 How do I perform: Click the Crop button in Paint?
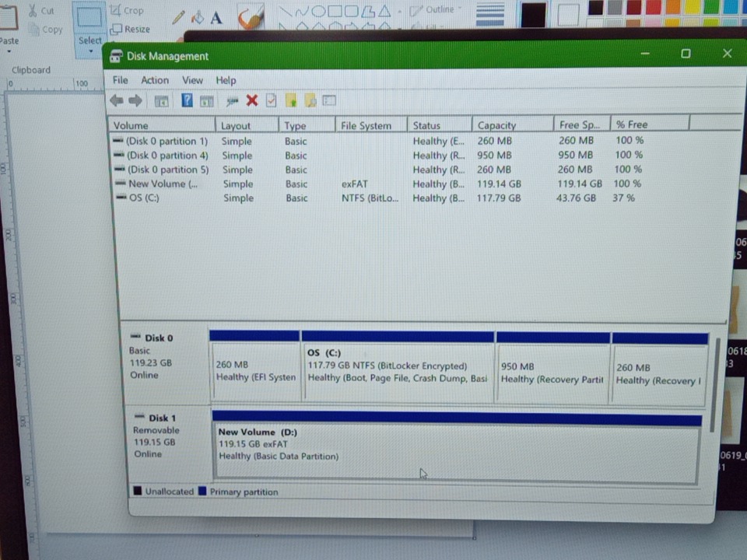[127, 10]
